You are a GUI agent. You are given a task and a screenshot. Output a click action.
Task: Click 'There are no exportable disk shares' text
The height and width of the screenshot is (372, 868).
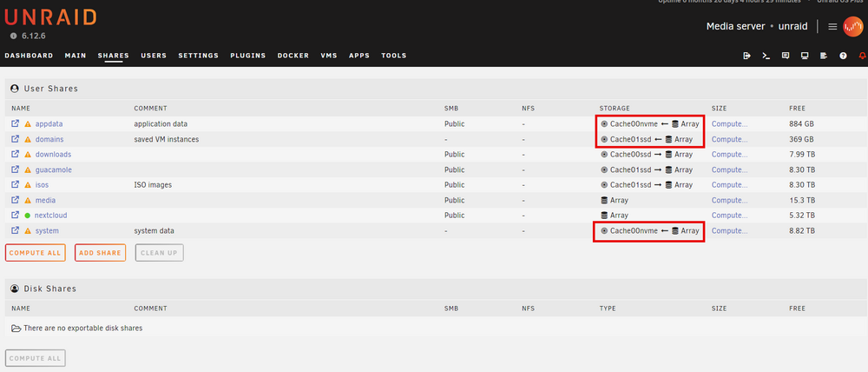(x=83, y=329)
